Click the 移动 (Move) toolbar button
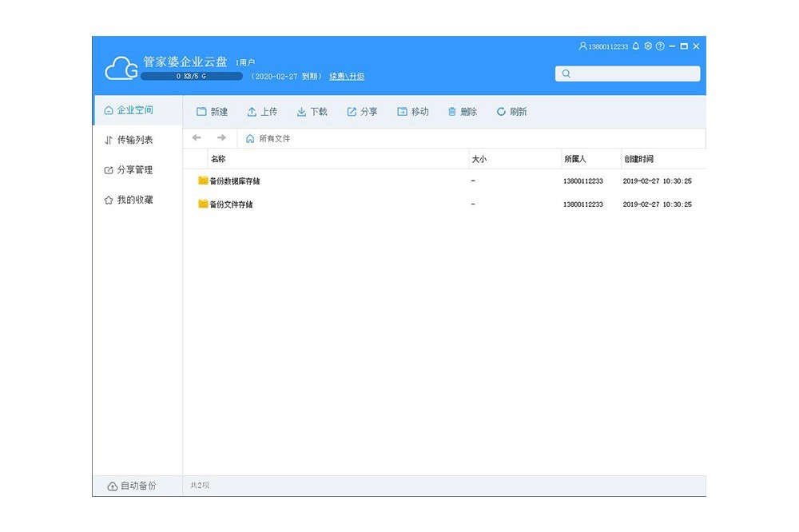This screenshot has width=799, height=532. tap(413, 112)
